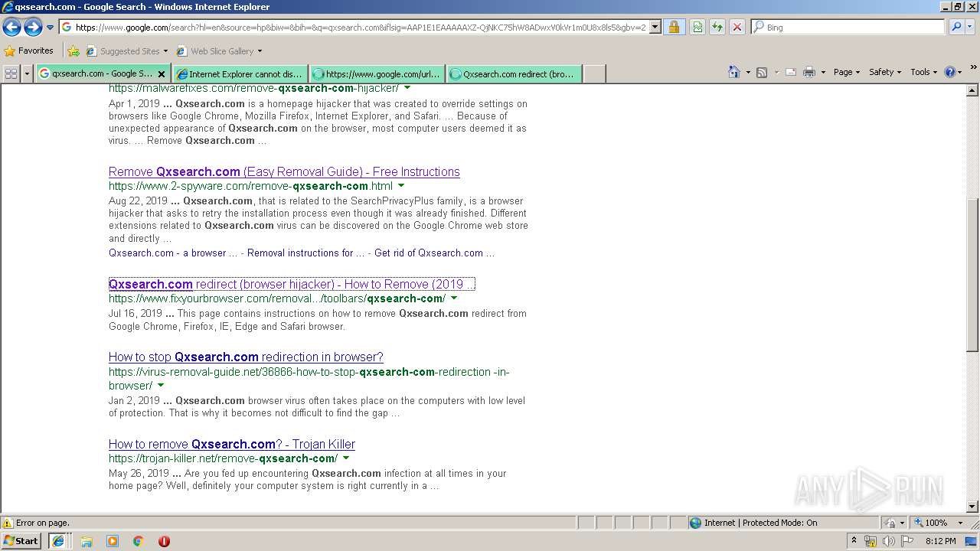
Task: Open search provider dropdown arrow
Action: (x=970, y=27)
